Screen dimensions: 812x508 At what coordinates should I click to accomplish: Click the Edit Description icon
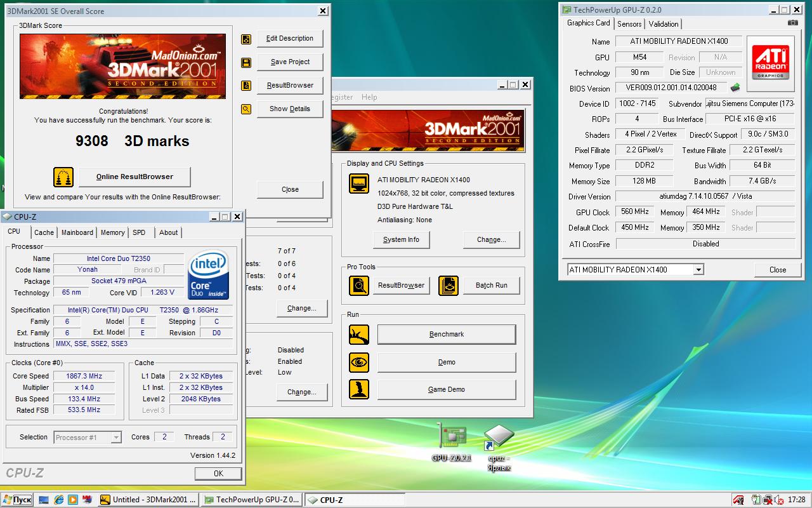point(246,39)
